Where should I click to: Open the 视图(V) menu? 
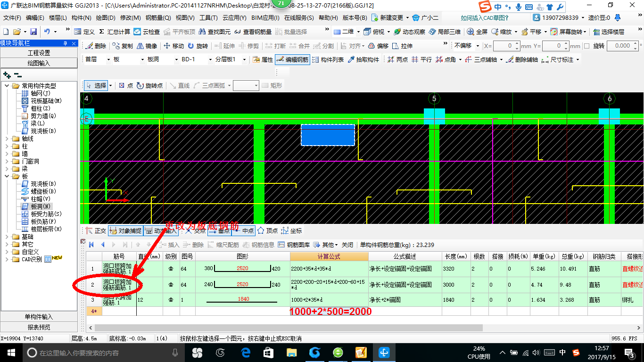(185, 17)
